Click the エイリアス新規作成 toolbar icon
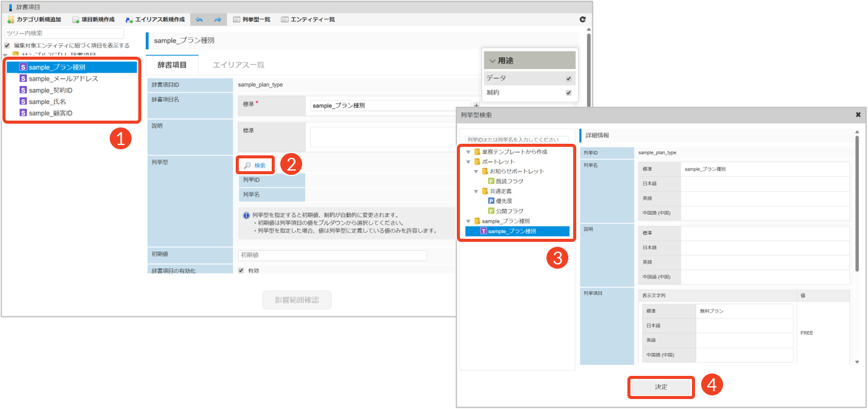This screenshot has width=868, height=410. pos(129,19)
